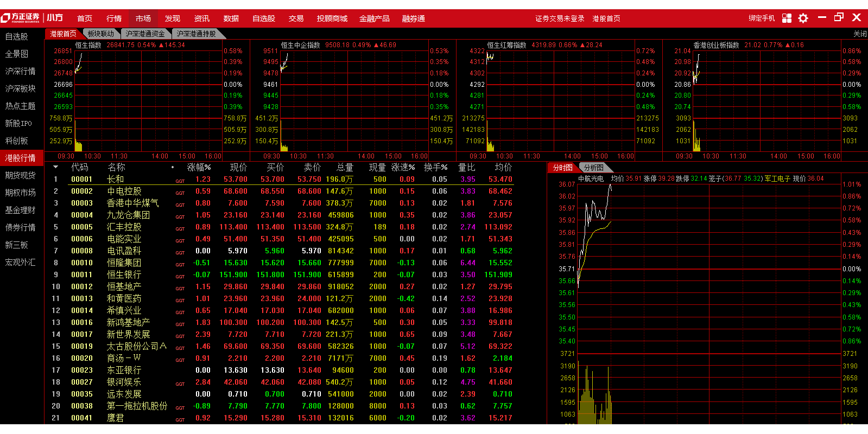868x434 pixels.
Task: Click 证券交易未登录 login link
Action: pyautogui.click(x=560, y=18)
